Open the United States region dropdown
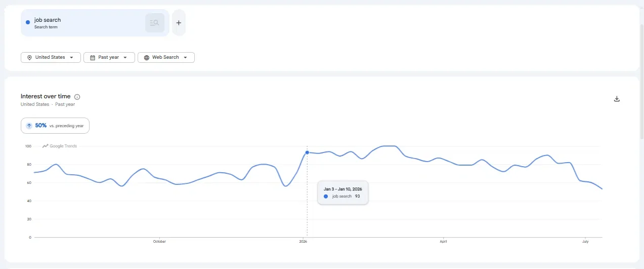This screenshot has height=269, width=644. [51, 57]
